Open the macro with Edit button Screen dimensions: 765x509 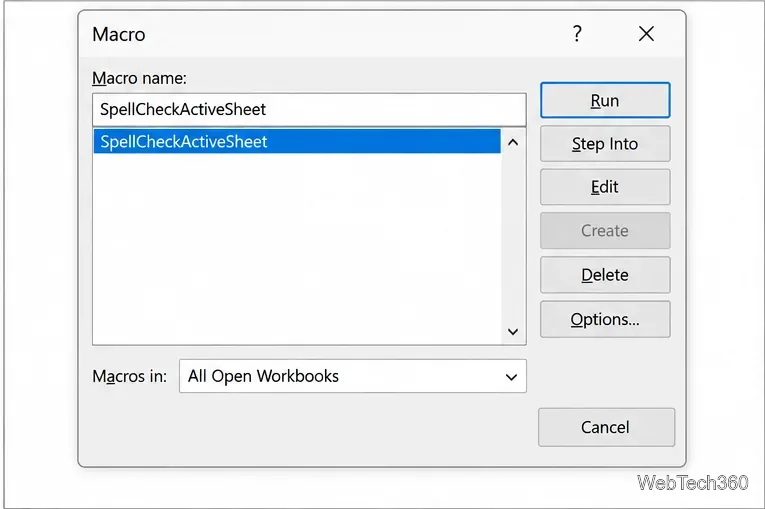tap(605, 187)
